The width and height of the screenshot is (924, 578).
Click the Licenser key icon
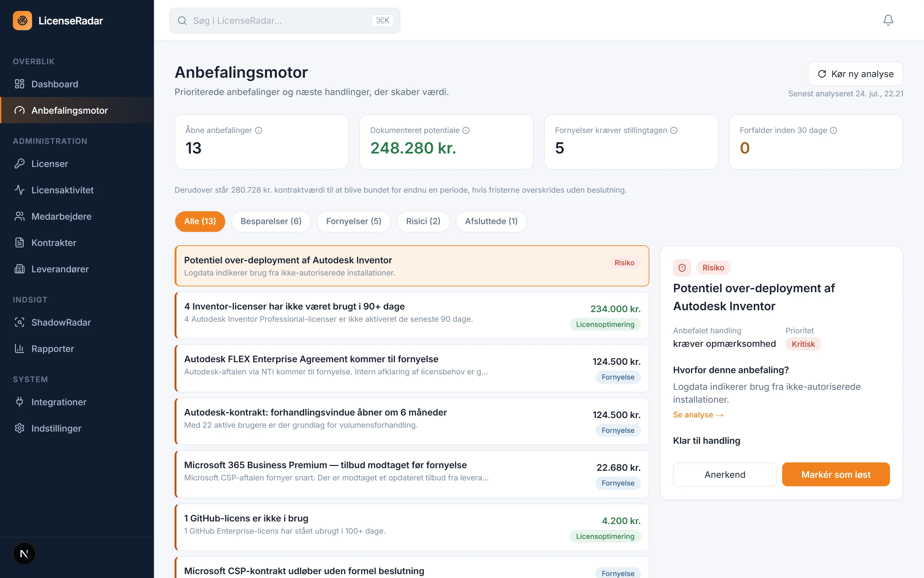[20, 164]
